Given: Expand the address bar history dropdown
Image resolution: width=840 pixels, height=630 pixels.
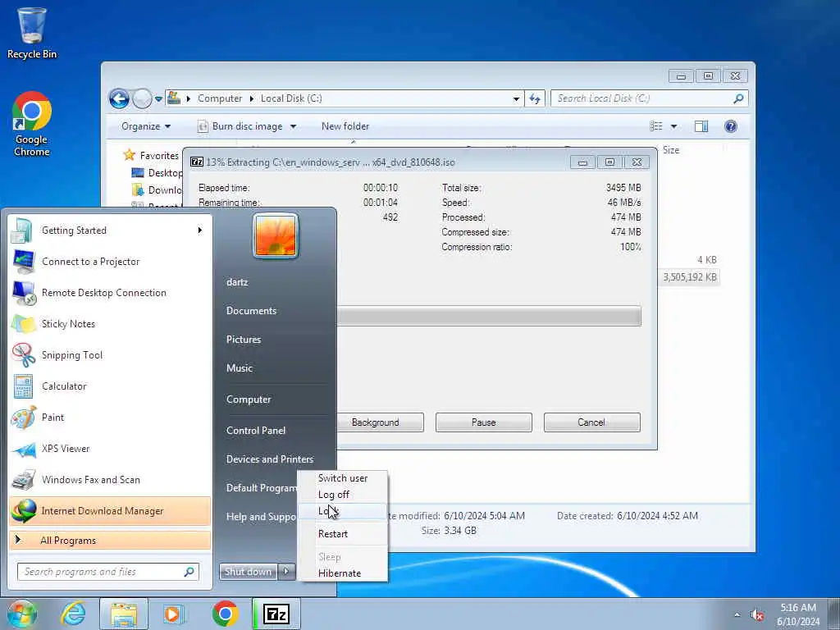Looking at the screenshot, I should 516,98.
